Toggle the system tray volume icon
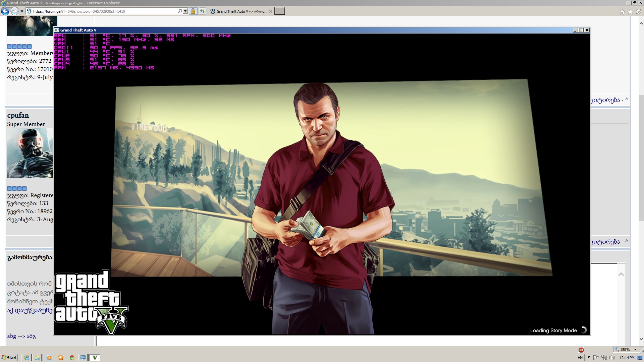 tap(612, 358)
